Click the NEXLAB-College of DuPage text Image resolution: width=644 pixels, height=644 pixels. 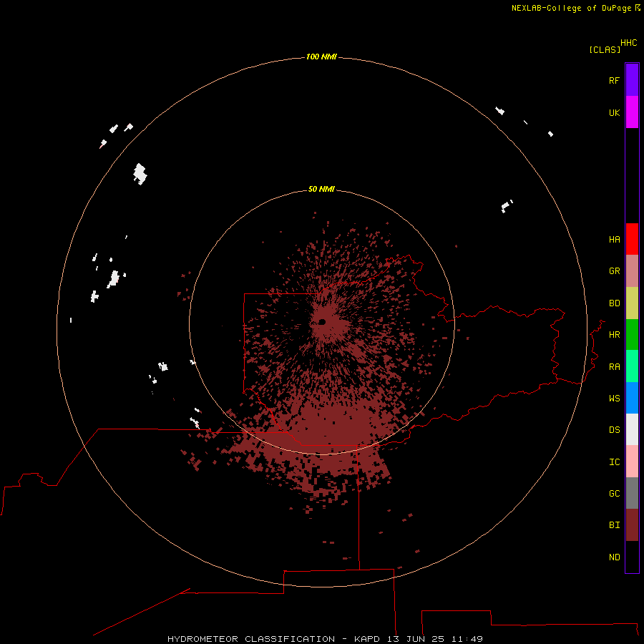tap(571, 8)
